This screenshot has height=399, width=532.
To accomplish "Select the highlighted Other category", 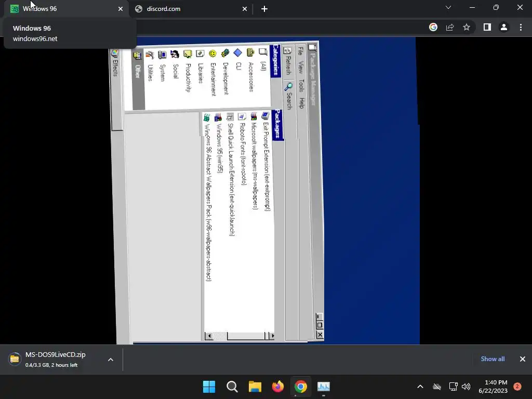I will (138, 79).
